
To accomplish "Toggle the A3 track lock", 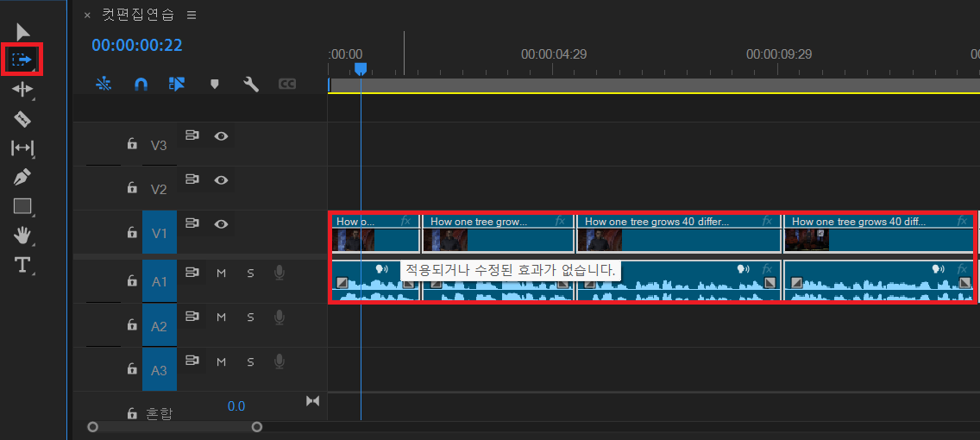I will [132, 369].
